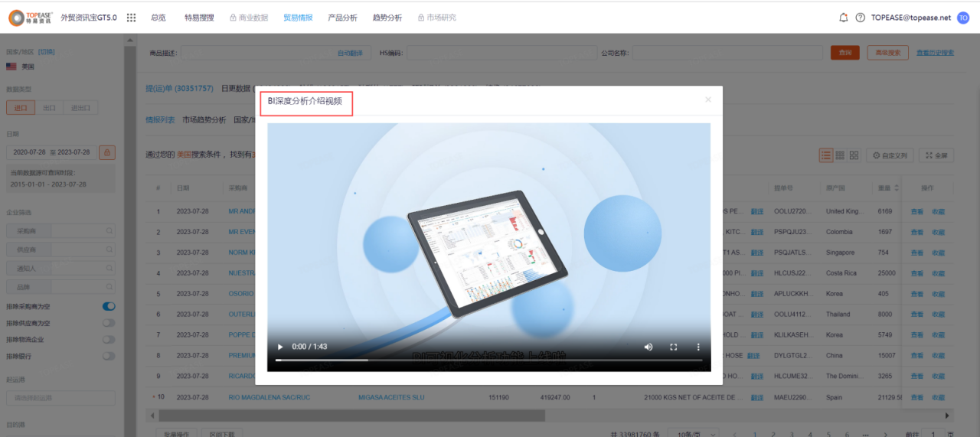Open 自定义列 column settings
This screenshot has height=437, width=980.
(890, 155)
